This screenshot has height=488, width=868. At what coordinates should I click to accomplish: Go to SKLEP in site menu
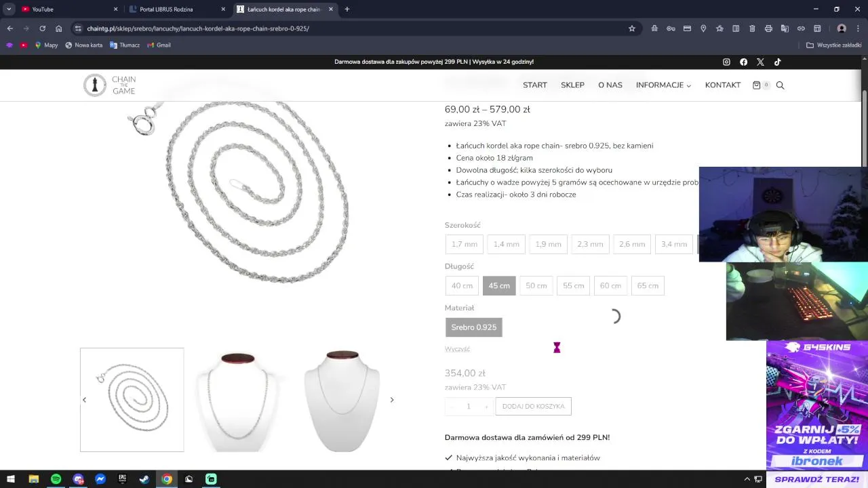(x=572, y=85)
